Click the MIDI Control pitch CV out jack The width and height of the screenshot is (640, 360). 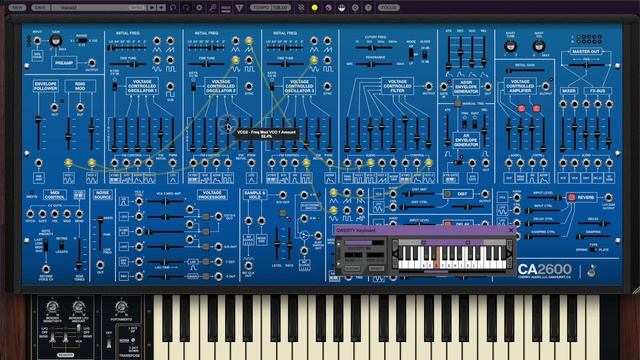(x=30, y=213)
